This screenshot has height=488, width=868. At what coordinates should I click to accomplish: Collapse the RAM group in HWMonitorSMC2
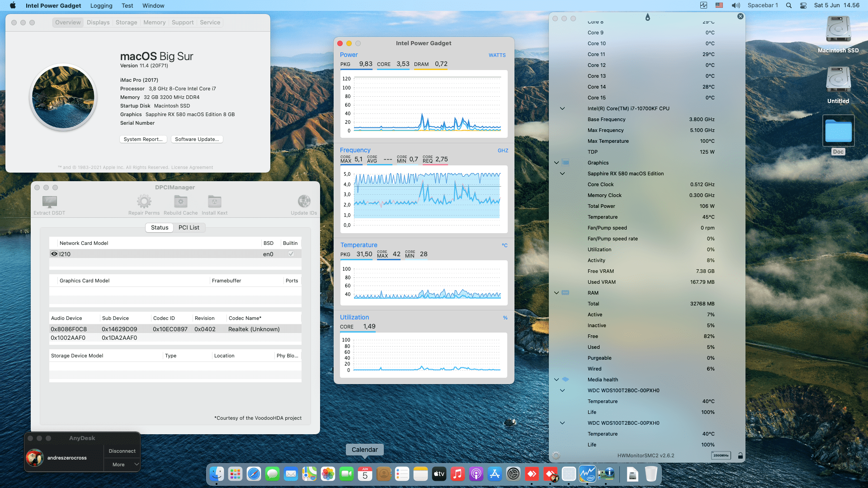(x=557, y=293)
